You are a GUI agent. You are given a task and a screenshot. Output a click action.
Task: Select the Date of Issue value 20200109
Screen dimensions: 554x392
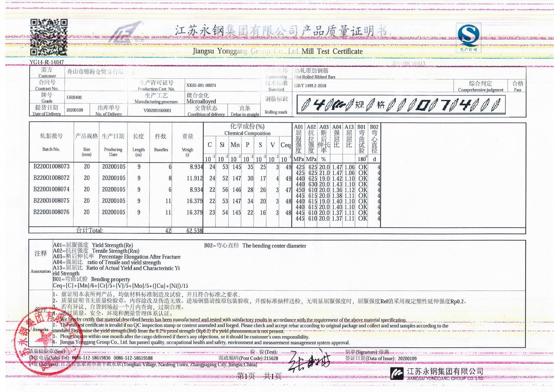pos(407,359)
